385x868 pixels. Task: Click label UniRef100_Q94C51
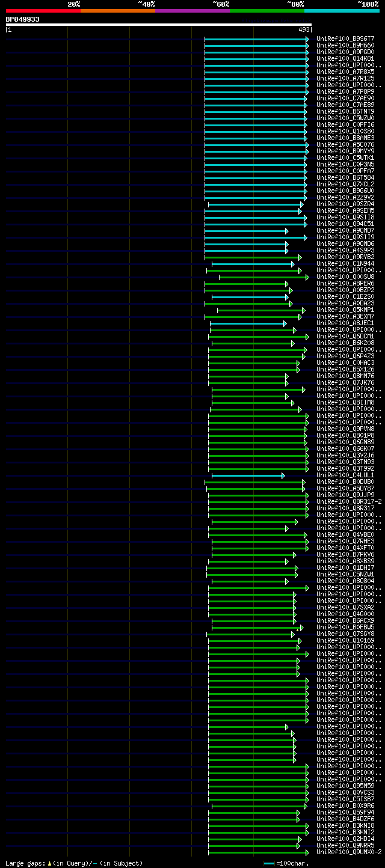[x=345, y=224]
